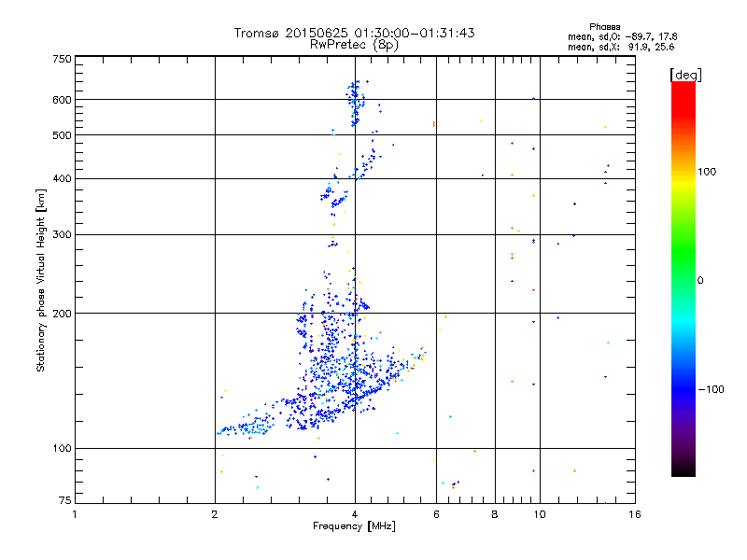Click y-axis tick label "750"
Screen dimensions: 747x560
coord(62,59)
